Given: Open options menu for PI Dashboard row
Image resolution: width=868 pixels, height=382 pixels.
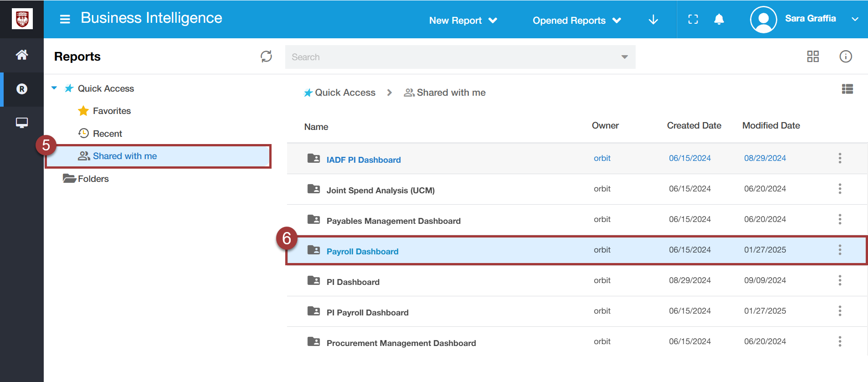Looking at the screenshot, I should (840, 280).
